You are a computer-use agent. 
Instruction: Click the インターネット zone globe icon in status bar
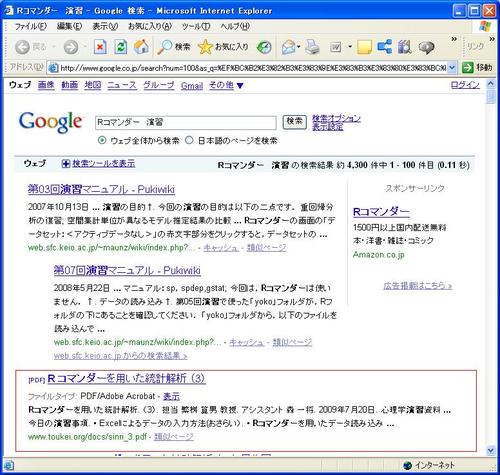coord(407,465)
